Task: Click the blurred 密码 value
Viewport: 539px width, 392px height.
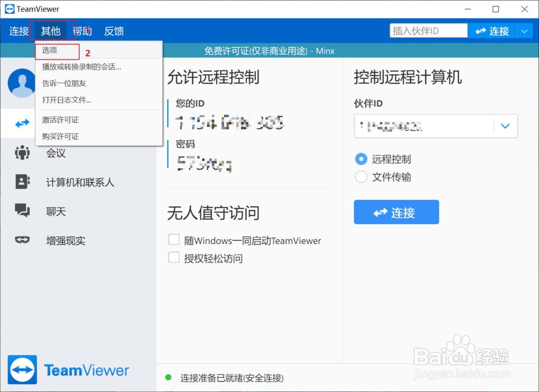Action: [204, 163]
